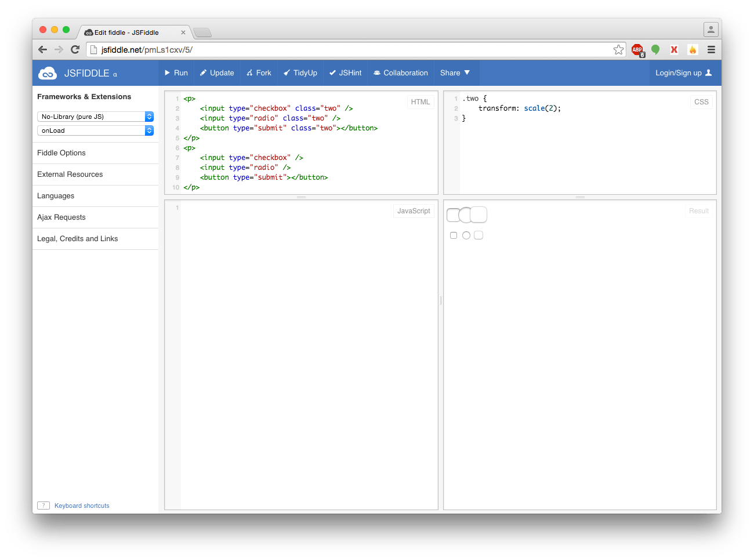The height and width of the screenshot is (560, 754).
Task: Click inside the browser address bar
Action: coord(232,50)
